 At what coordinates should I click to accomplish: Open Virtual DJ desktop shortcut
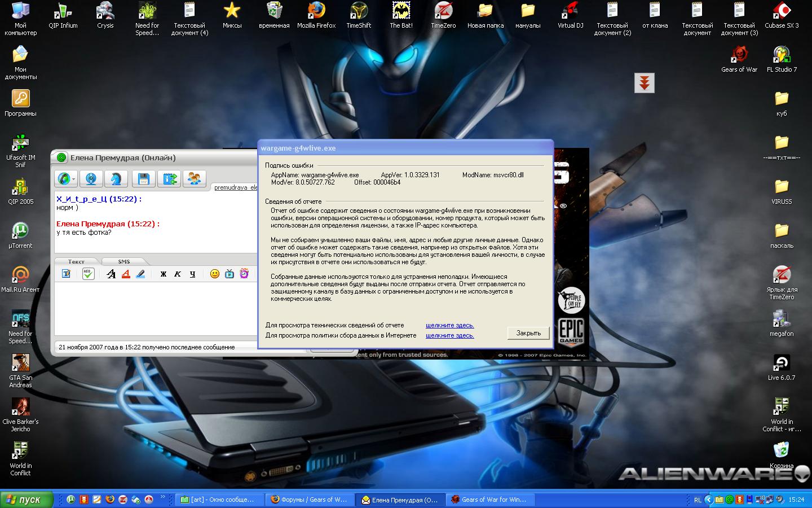tap(570, 15)
